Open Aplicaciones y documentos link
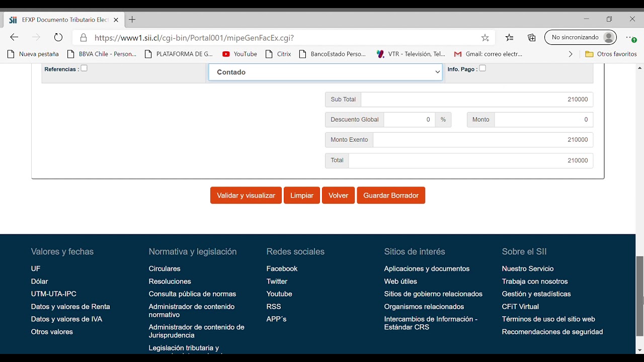 point(427,269)
